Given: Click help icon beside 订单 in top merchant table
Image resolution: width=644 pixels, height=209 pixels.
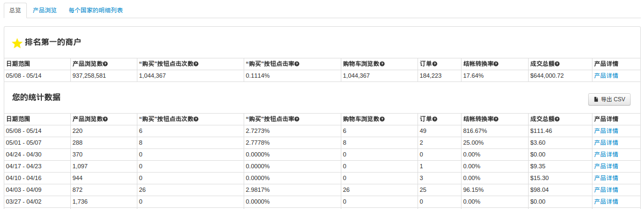Looking at the screenshot, I should click(x=435, y=64).
